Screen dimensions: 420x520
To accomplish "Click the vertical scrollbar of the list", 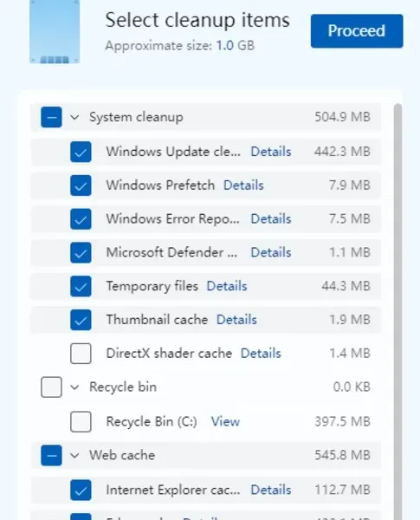I will [397, 312].
